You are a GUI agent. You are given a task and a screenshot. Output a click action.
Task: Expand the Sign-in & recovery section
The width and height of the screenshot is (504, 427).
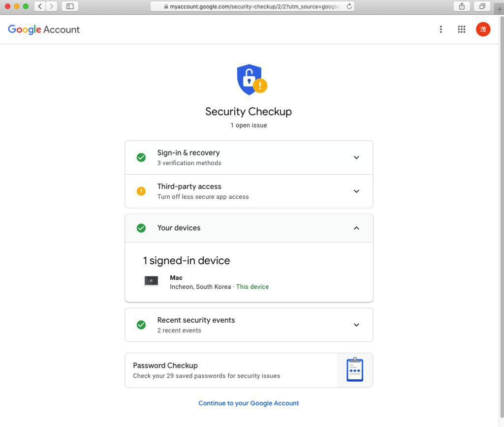pos(356,157)
